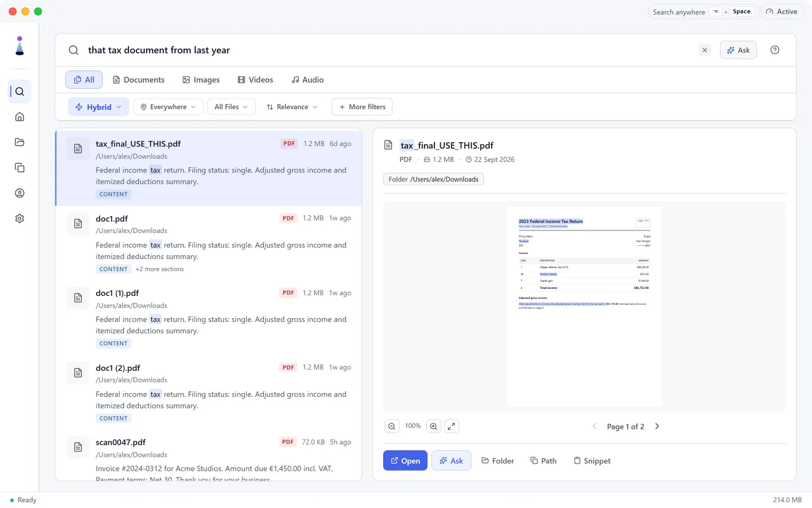Select the doc1 (2).pdf result
The height and width of the screenshot is (508, 812).
click(209, 392)
